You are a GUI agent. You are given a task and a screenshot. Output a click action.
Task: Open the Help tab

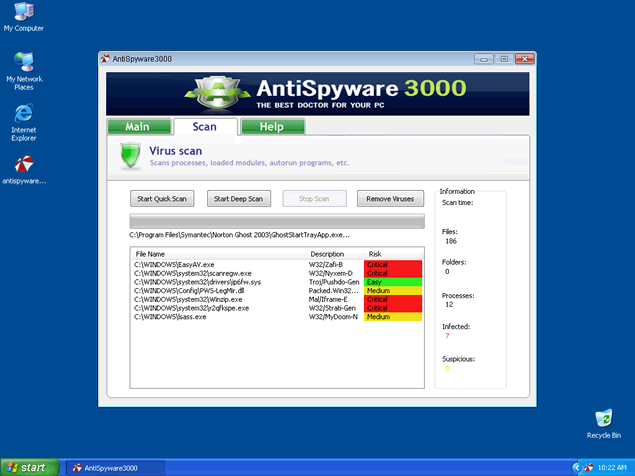click(x=271, y=127)
